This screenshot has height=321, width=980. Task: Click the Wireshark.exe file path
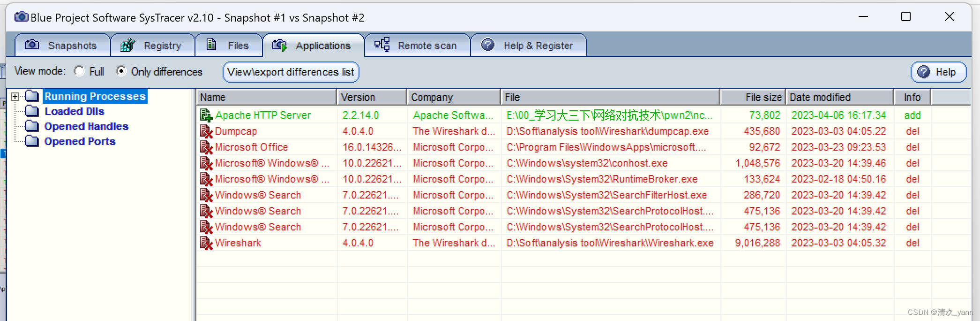click(x=610, y=243)
